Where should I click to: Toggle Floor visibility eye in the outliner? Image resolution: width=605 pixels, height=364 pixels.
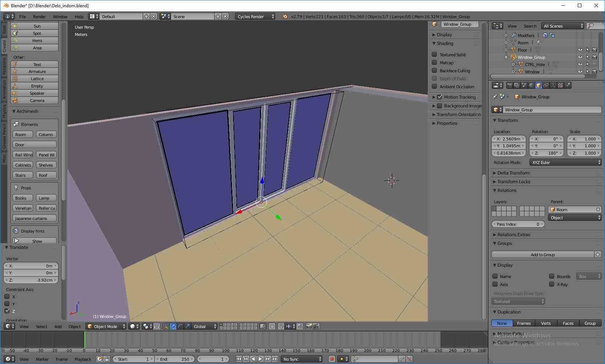[580, 50]
